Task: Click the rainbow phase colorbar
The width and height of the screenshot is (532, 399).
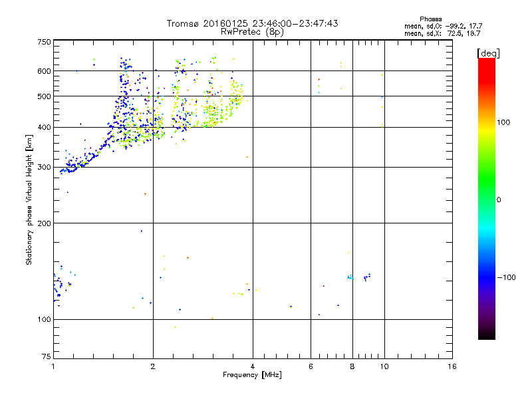Action: click(x=487, y=198)
